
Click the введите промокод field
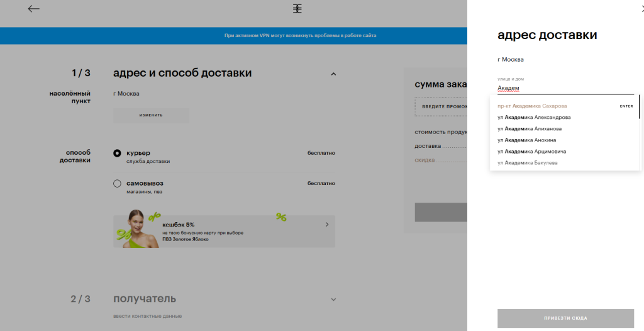[441, 106]
